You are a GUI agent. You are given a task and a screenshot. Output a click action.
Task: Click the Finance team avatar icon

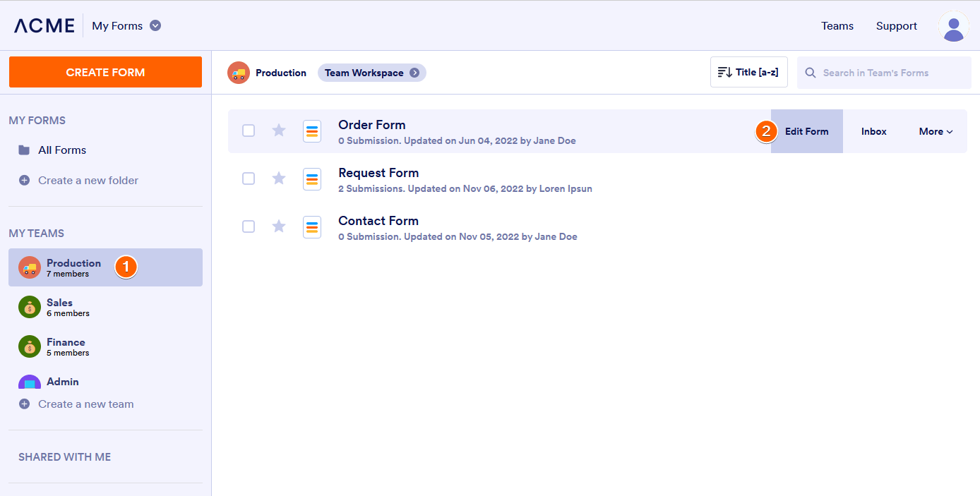(x=30, y=346)
